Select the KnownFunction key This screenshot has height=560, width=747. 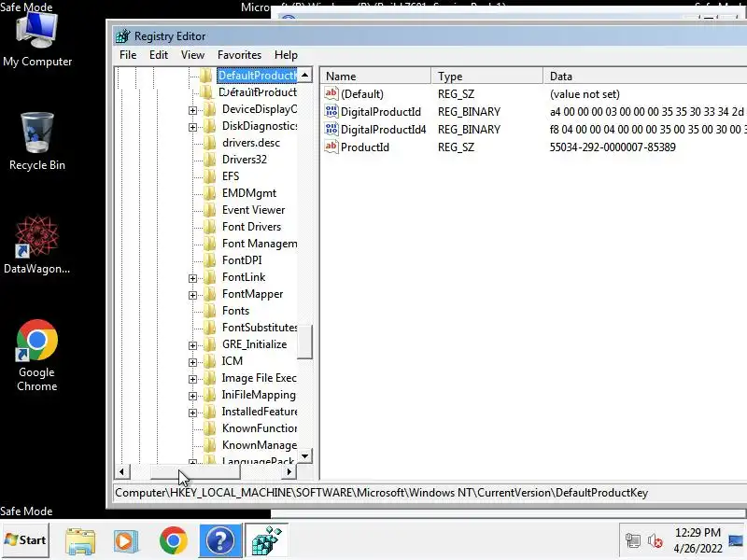pos(260,428)
